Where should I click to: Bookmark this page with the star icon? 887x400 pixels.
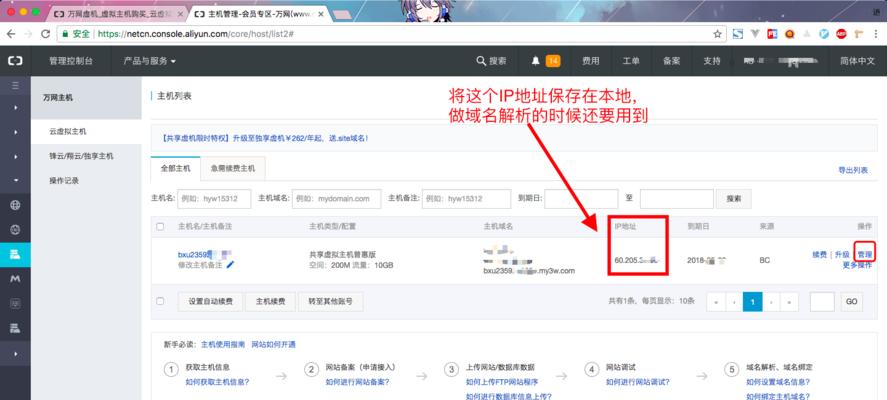[x=717, y=34]
